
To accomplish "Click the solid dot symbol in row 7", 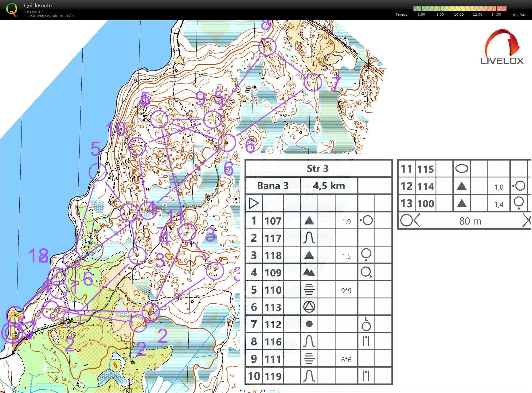I will tap(309, 324).
